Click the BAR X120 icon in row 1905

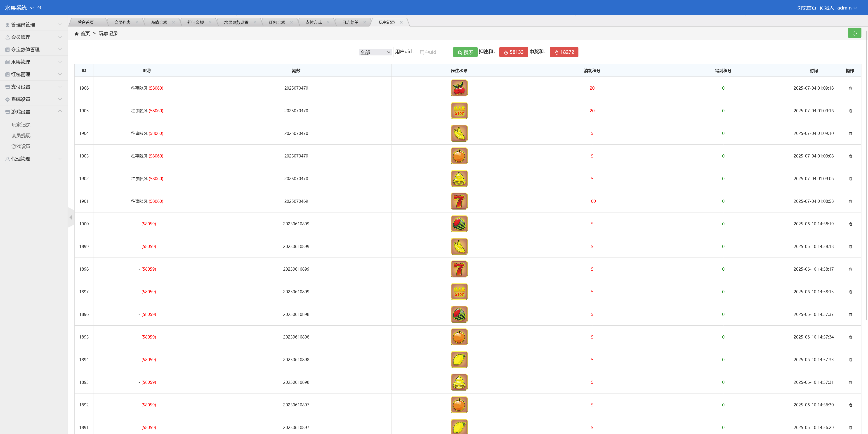coord(459,111)
